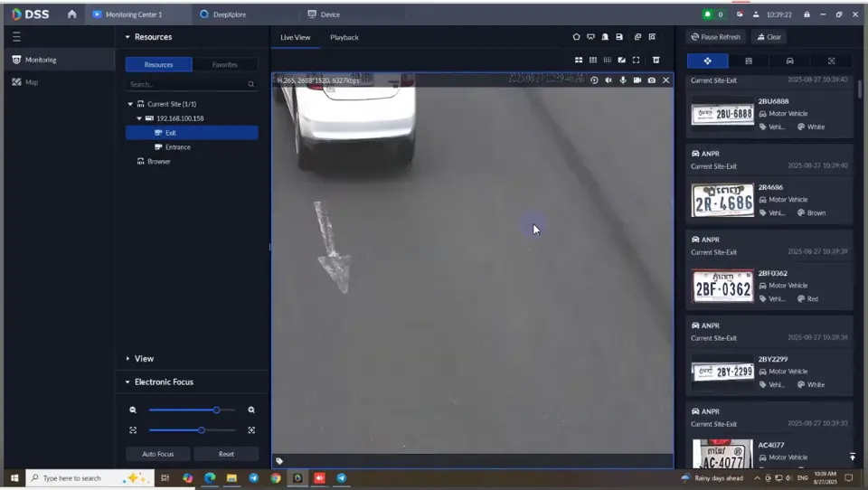This screenshot has width=868, height=490.
Task: Open Map in the left sidebar
Action: (32, 82)
